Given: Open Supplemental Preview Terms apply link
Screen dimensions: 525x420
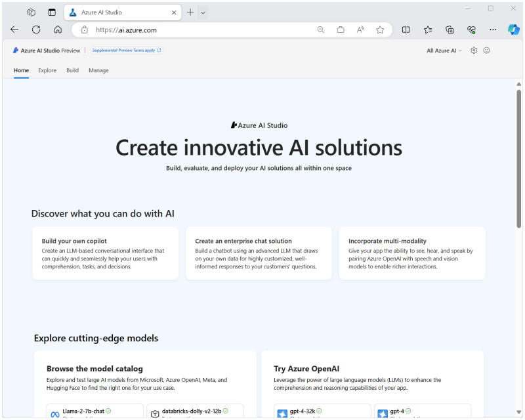Looking at the screenshot, I should (x=127, y=51).
